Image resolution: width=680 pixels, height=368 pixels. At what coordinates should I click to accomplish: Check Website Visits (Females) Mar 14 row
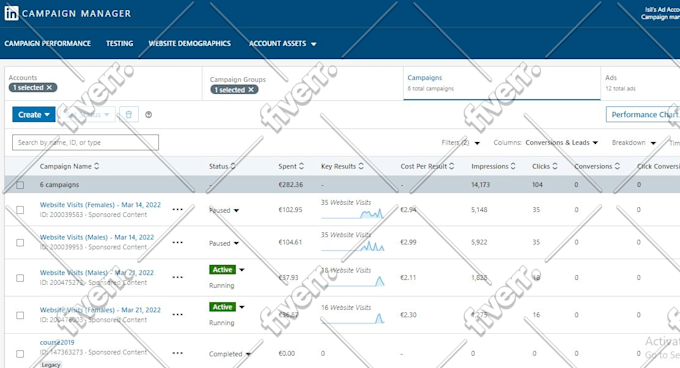[20, 210]
